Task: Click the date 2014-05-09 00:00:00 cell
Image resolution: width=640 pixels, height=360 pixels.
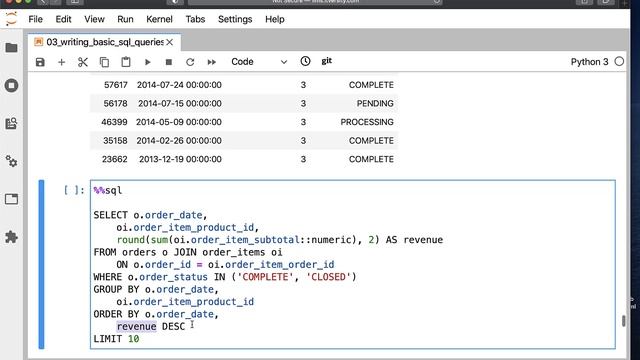Action: pyautogui.click(x=179, y=122)
